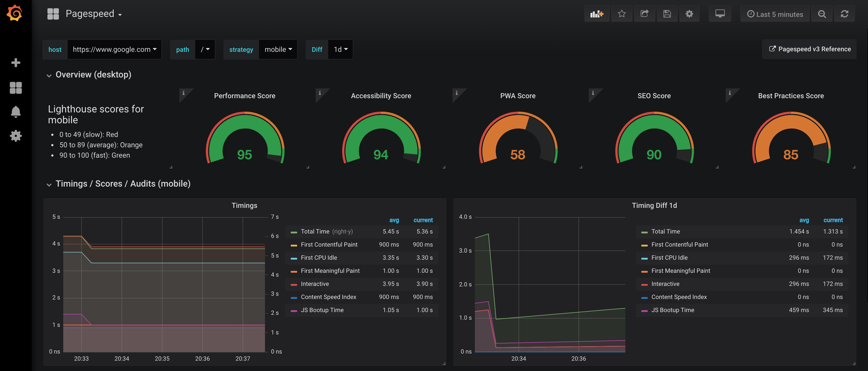
Task: Open dashboard settings gear in top bar
Action: 689,14
